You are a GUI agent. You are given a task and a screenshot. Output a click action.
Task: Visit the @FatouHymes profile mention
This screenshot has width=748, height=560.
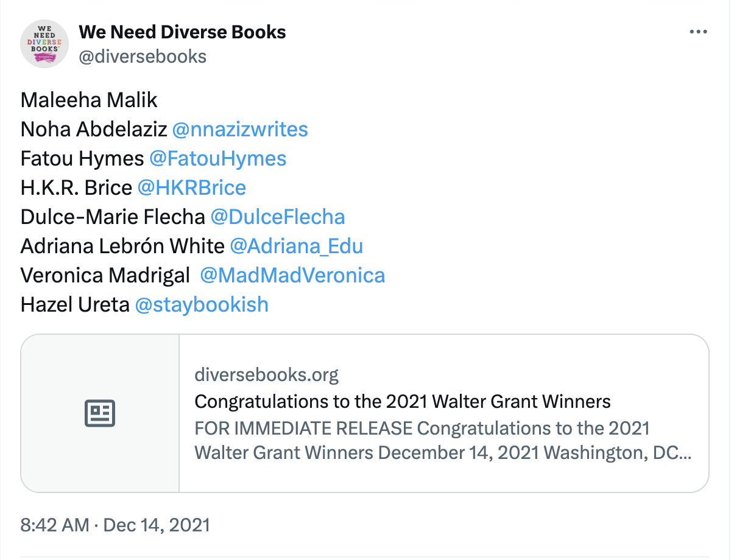(218, 158)
